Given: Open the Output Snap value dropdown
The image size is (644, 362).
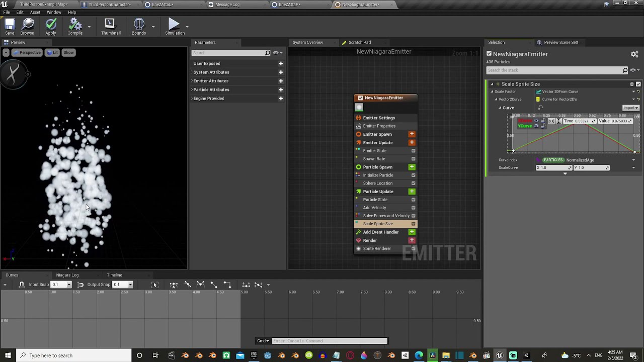Looking at the screenshot, I should point(130,285).
